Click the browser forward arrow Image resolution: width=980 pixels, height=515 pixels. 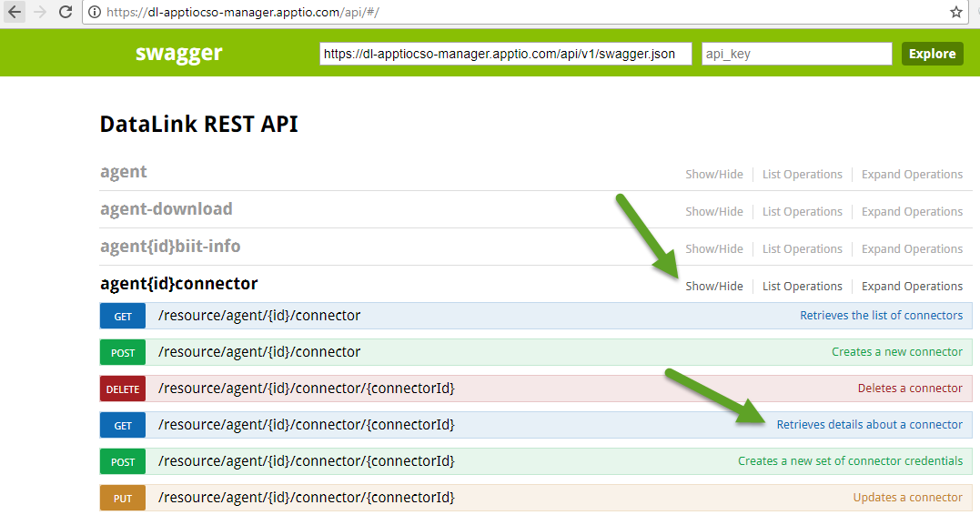click(40, 12)
